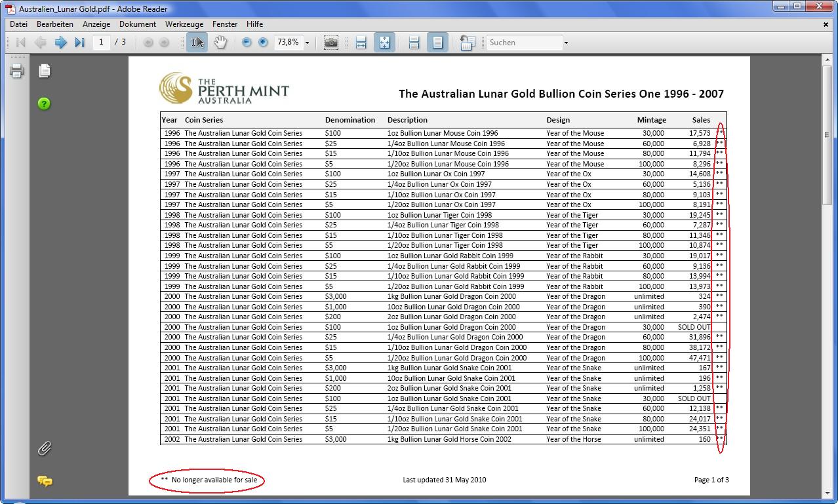The width and height of the screenshot is (838, 504).
Task: Zoom out with the minus icon
Action: click(247, 43)
